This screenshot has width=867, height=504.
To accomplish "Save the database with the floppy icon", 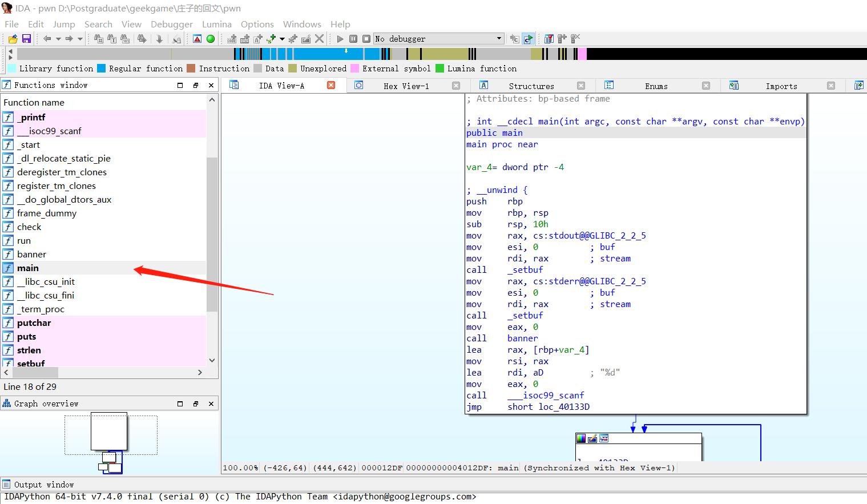I will click(26, 39).
